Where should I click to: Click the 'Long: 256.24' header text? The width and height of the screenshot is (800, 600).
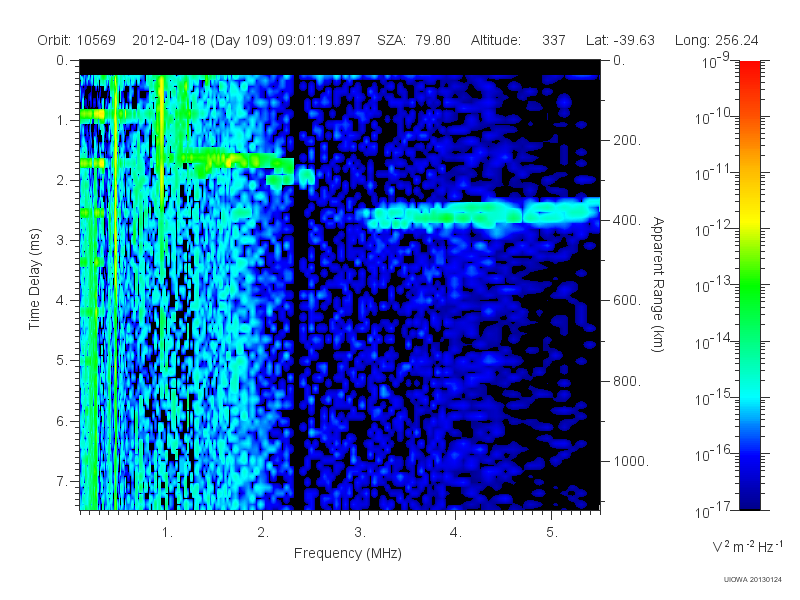(716, 40)
